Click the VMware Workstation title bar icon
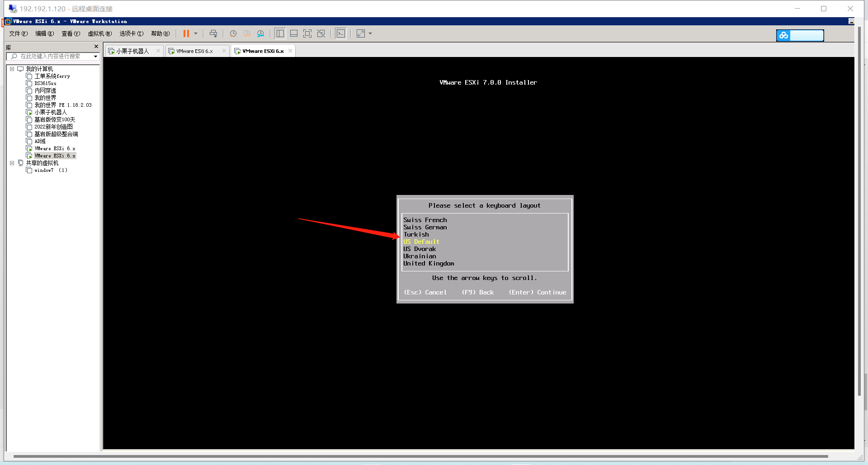This screenshot has height=465, width=868. [x=8, y=21]
